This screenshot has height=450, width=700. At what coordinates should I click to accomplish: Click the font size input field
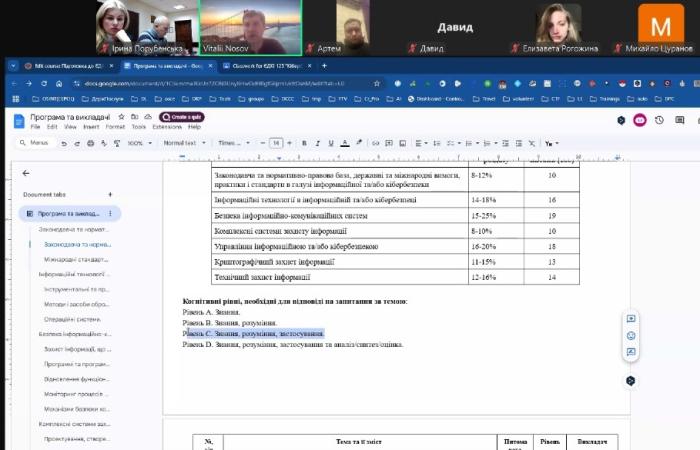point(276,143)
